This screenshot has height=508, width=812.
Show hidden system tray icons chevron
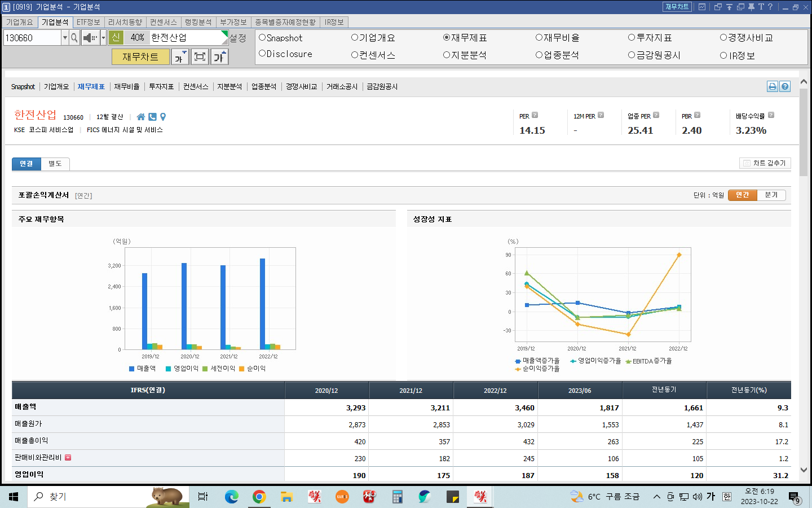pyautogui.click(x=656, y=497)
